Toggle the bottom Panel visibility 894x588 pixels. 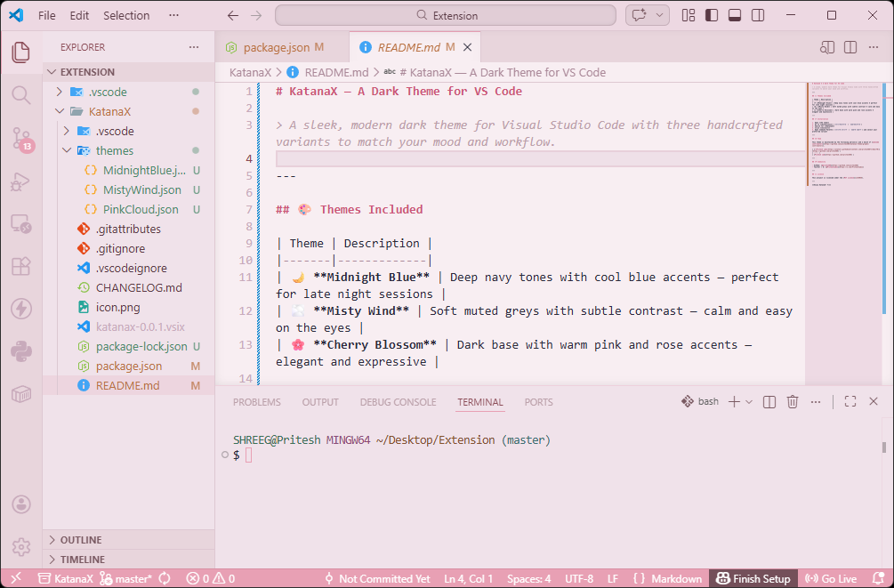pos(735,15)
